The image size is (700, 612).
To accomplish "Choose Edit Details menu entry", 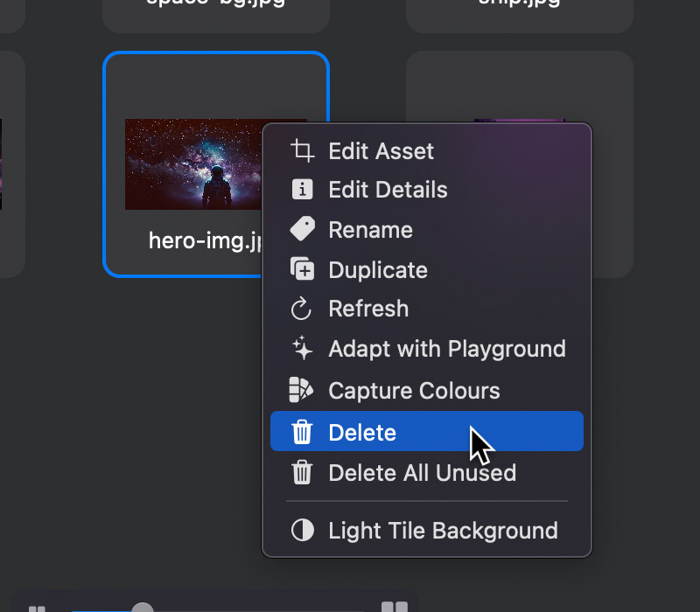I will click(x=388, y=190).
